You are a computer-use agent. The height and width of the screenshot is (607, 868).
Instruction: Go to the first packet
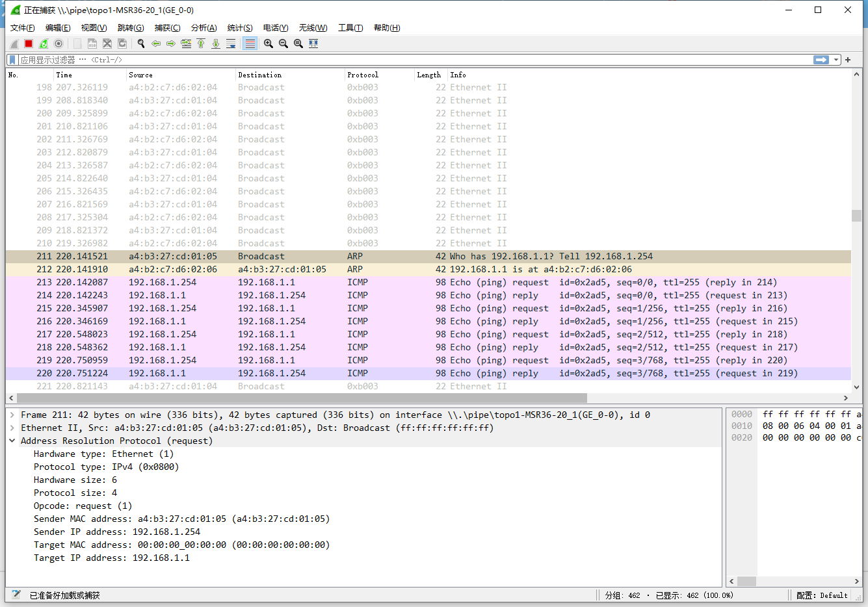201,44
